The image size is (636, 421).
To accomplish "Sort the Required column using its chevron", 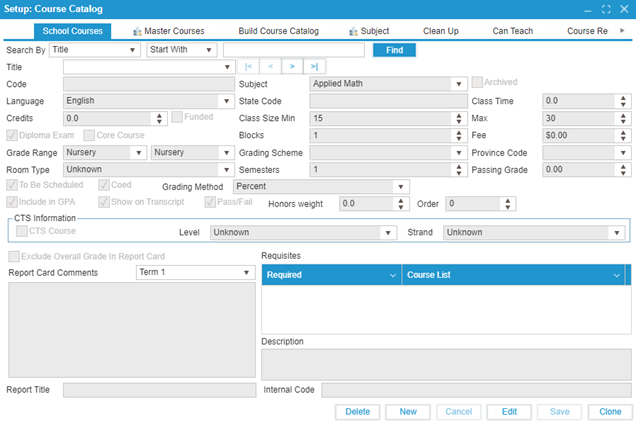I will point(391,274).
